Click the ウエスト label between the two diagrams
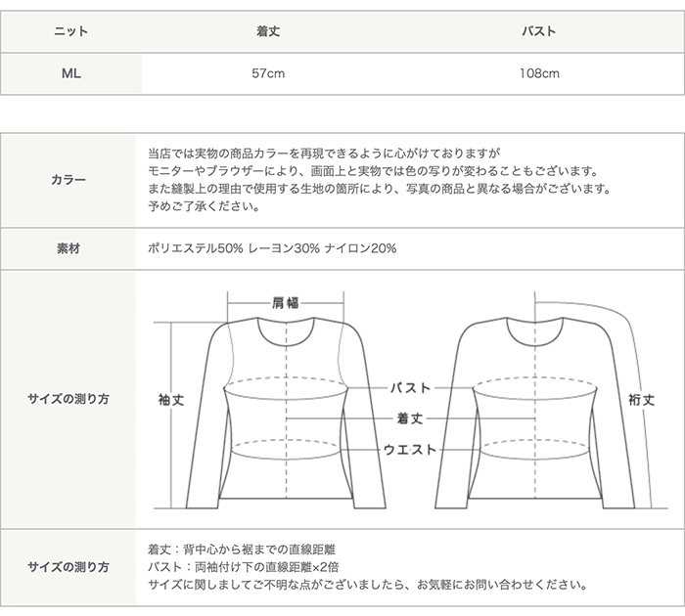Viewport: 685px width, 616px height. [410, 450]
